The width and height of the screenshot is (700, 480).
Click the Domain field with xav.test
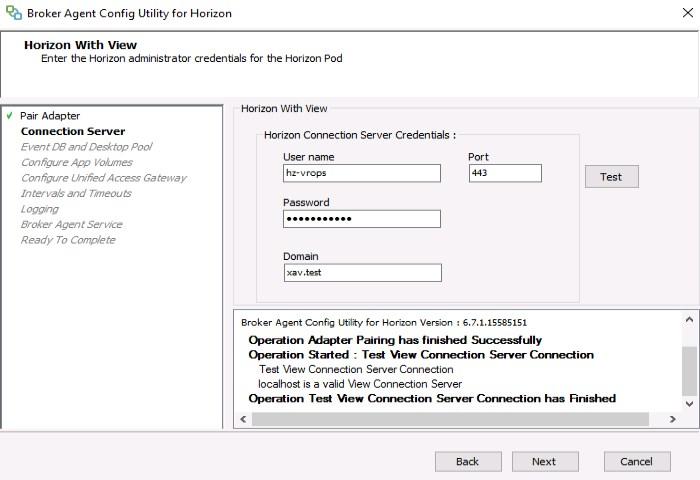click(362, 273)
